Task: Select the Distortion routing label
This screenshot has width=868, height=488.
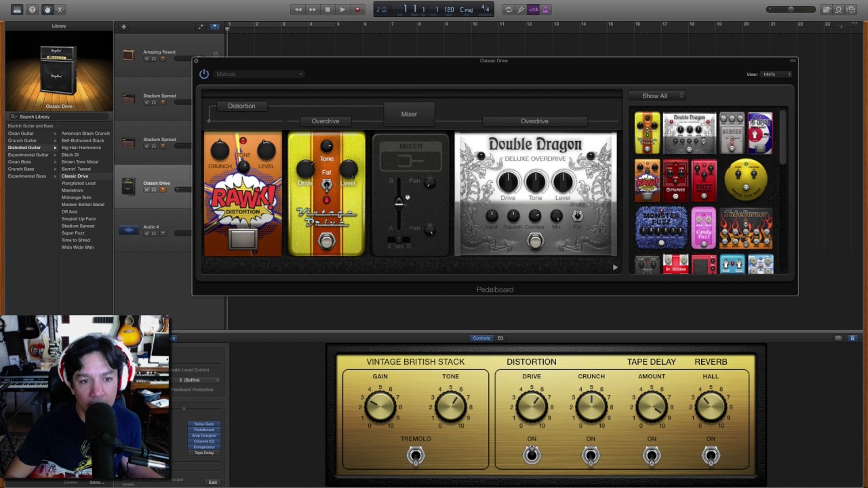Action: 241,106
